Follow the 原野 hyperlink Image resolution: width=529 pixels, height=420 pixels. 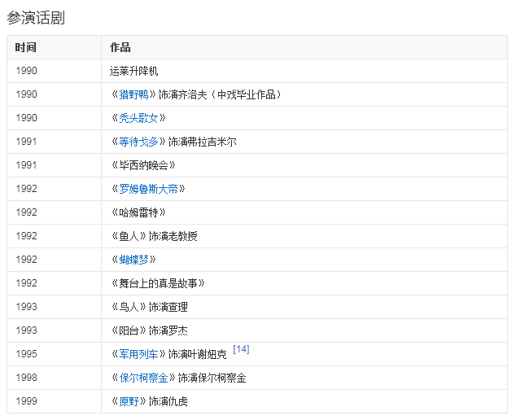coord(129,401)
